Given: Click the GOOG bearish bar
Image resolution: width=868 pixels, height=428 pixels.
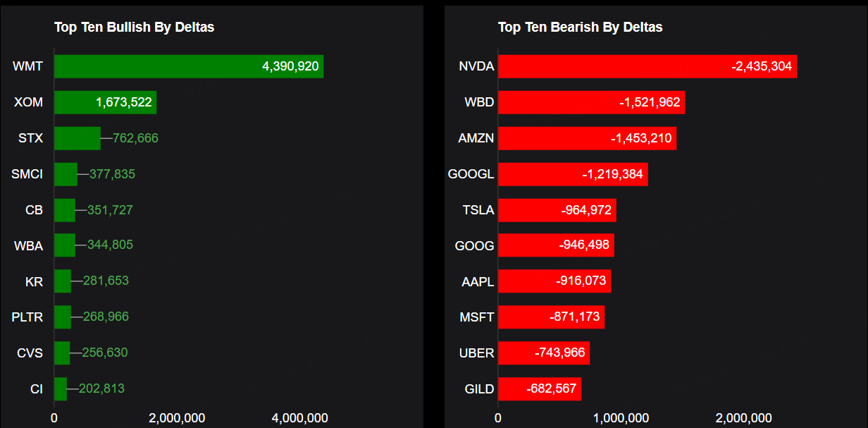Looking at the screenshot, I should click(556, 245).
